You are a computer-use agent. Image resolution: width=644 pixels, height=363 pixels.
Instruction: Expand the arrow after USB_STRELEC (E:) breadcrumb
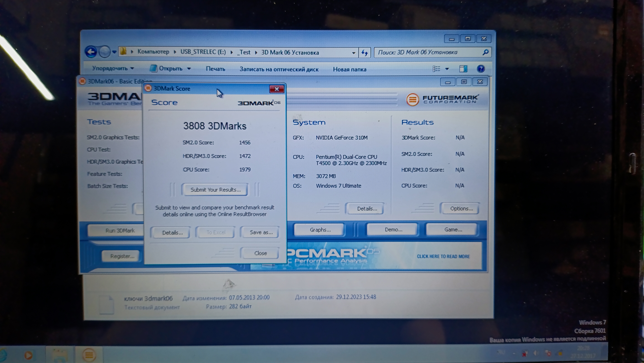click(232, 52)
